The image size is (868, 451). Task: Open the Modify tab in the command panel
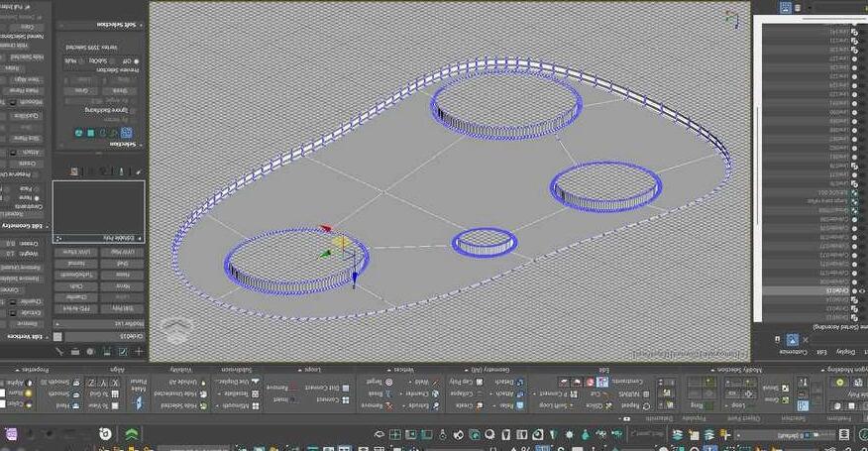pyautogui.click(x=122, y=352)
